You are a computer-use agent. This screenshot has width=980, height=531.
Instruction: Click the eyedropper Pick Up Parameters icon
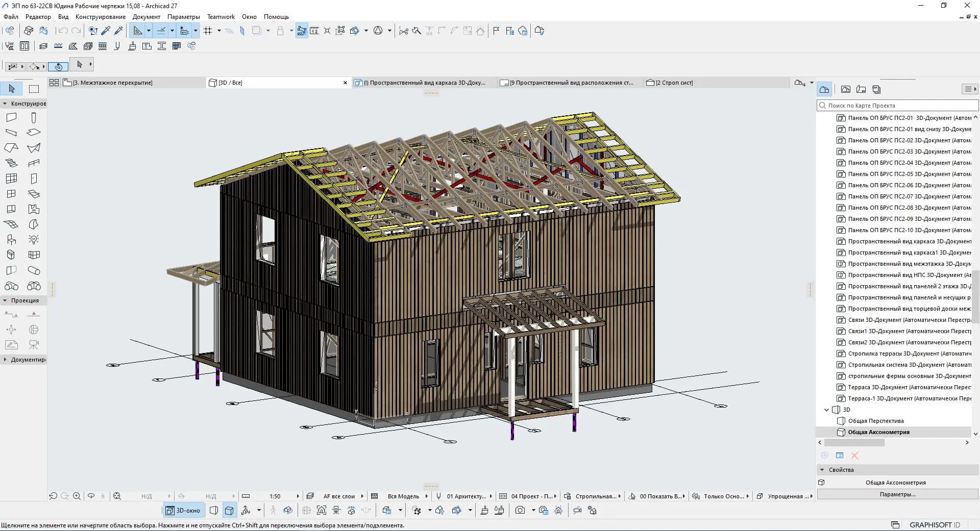[106, 31]
